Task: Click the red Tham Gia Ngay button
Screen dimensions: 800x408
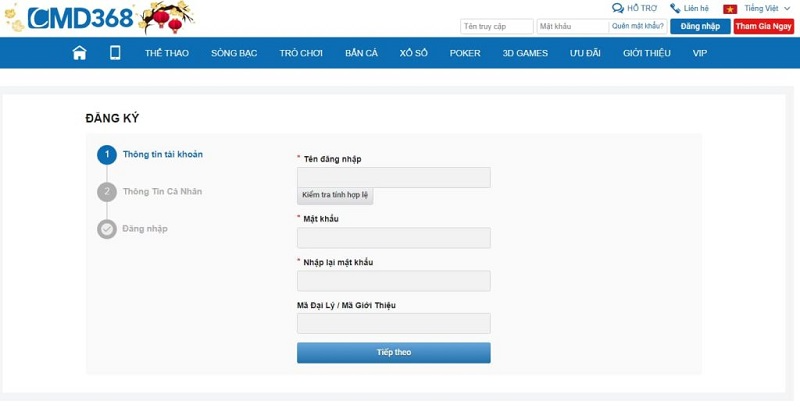Action: point(763,26)
